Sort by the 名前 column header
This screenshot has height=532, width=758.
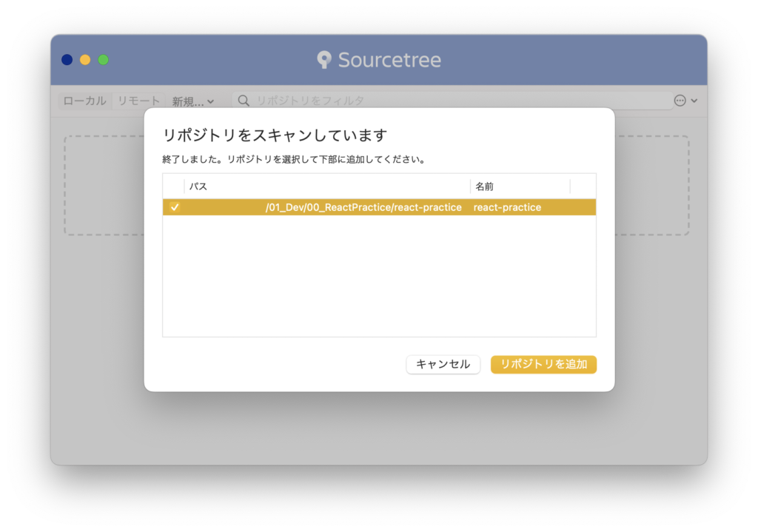(x=520, y=186)
